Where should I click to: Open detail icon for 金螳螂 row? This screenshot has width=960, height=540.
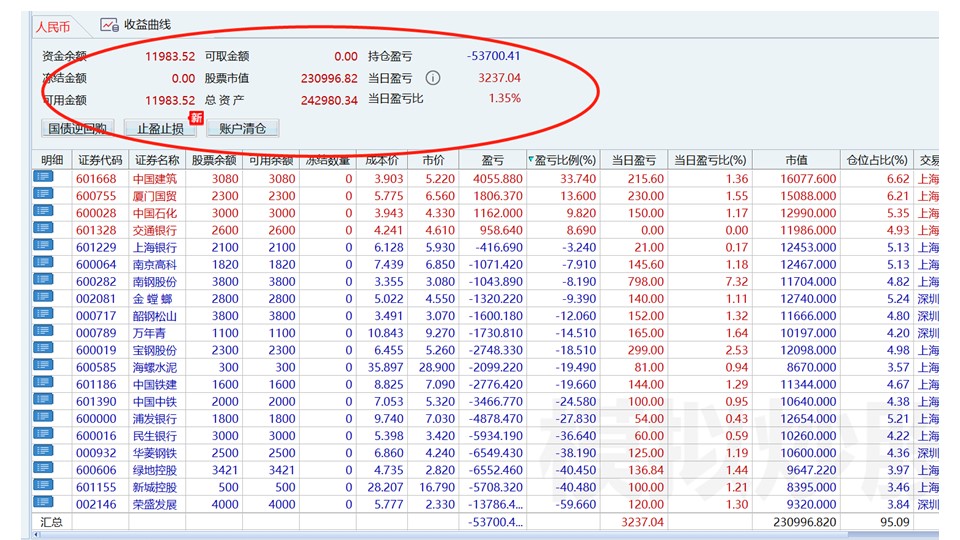43,297
